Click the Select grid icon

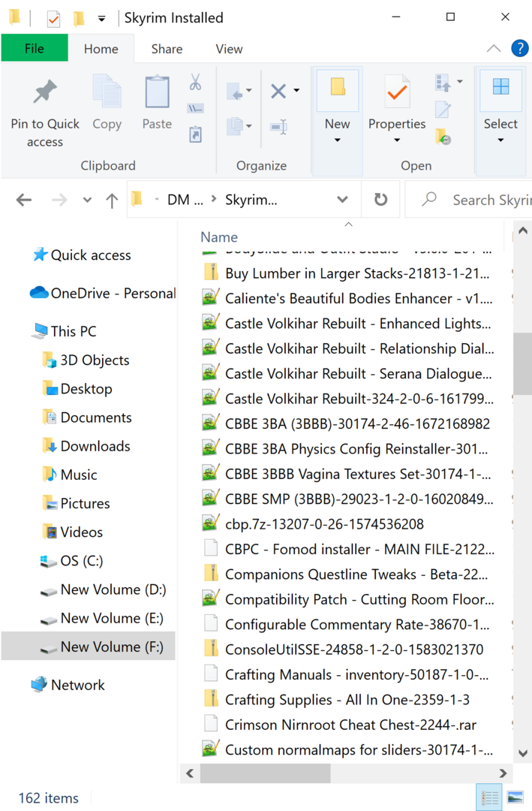coord(500,86)
